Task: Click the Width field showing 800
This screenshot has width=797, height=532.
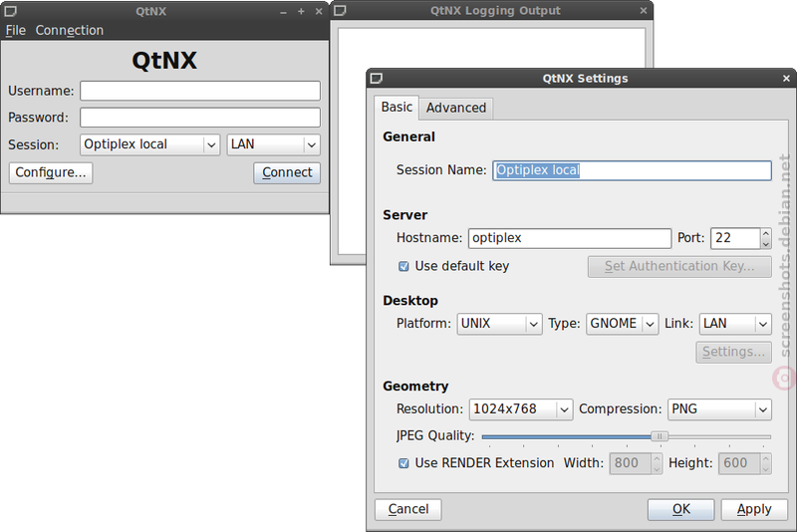Action: 631,463
